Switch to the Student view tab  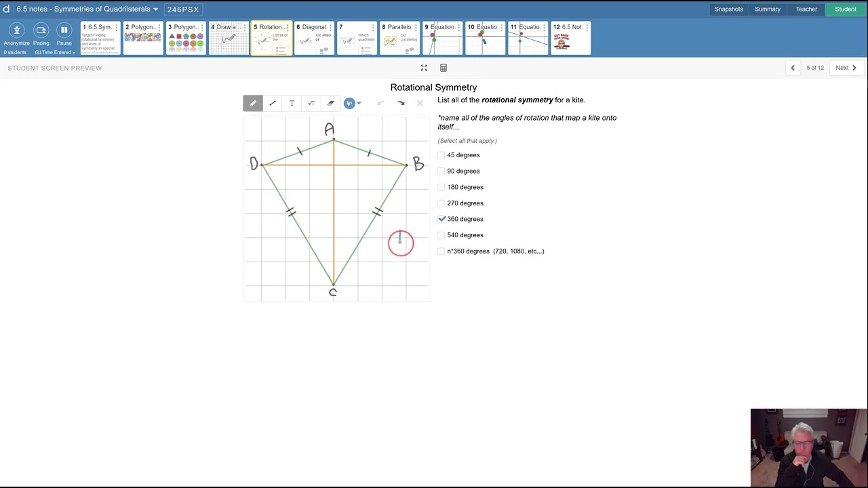pyautogui.click(x=846, y=9)
